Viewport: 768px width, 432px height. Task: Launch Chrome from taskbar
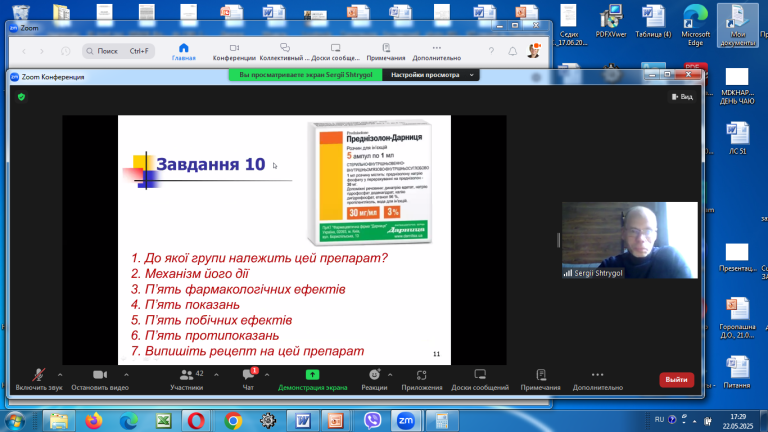click(x=233, y=421)
